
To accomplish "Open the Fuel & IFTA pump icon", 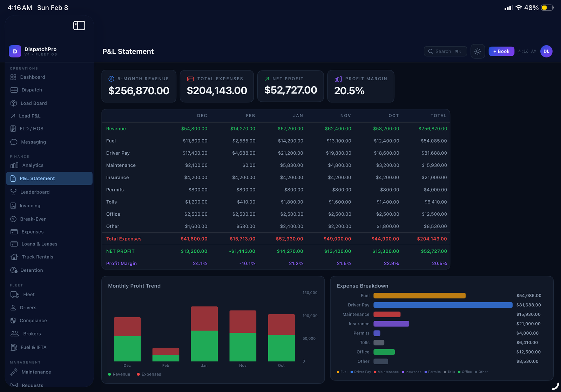I will click(x=14, y=347).
